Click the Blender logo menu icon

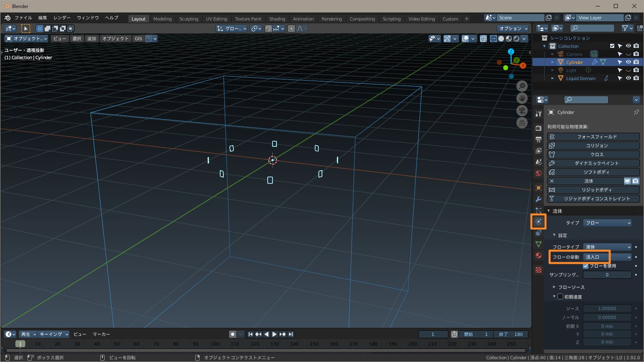7,18
